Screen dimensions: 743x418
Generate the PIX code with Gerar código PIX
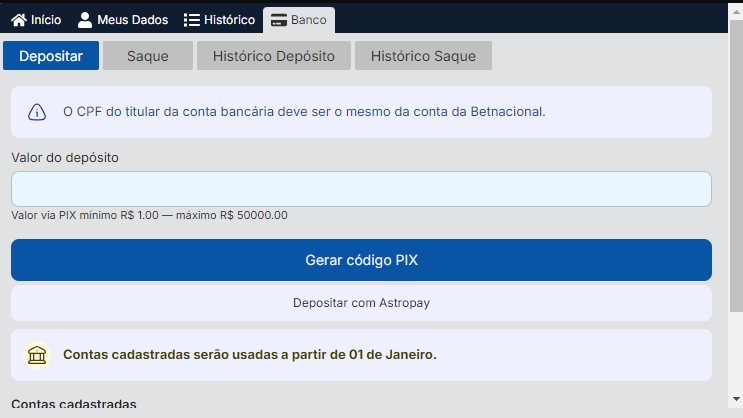[362, 260]
